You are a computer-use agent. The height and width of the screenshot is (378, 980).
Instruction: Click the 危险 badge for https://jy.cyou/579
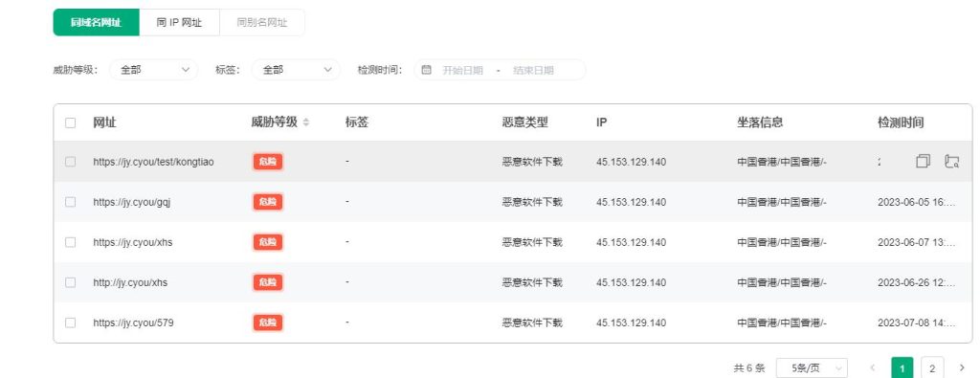click(x=268, y=322)
